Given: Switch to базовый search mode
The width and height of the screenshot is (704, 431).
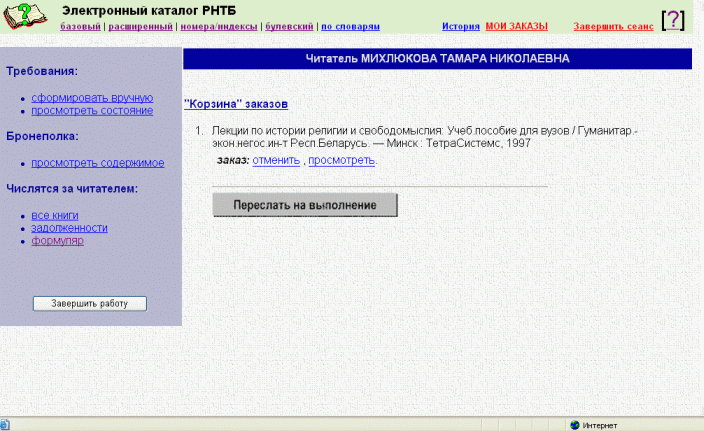Looking at the screenshot, I should pos(81,26).
